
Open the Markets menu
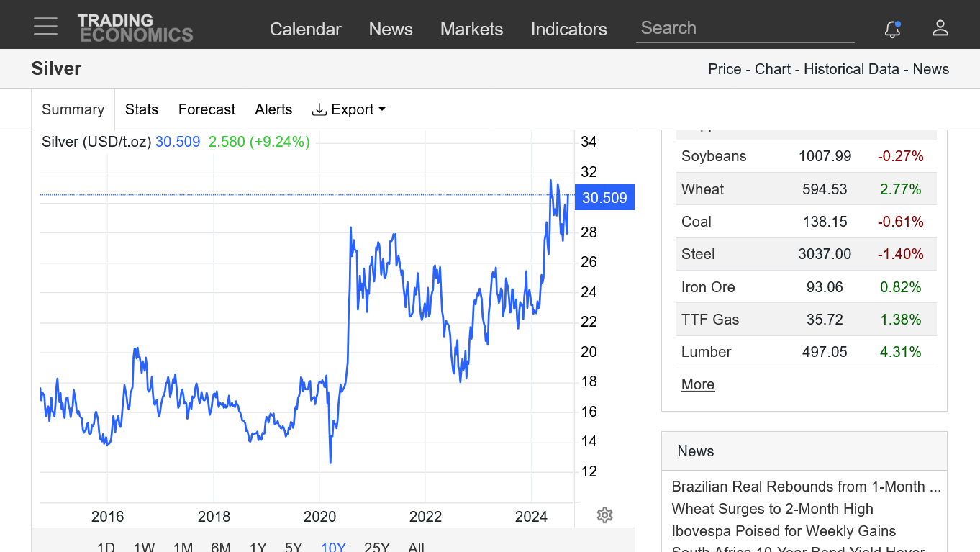[x=471, y=30]
